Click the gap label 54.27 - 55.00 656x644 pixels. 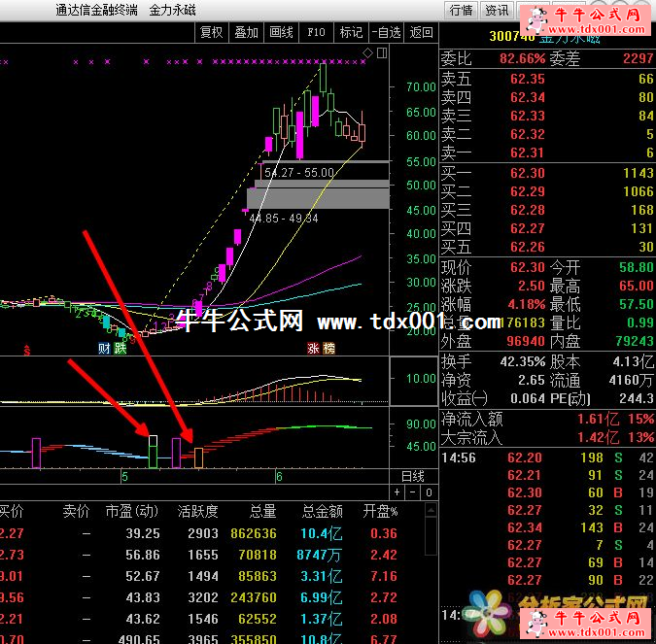point(299,173)
